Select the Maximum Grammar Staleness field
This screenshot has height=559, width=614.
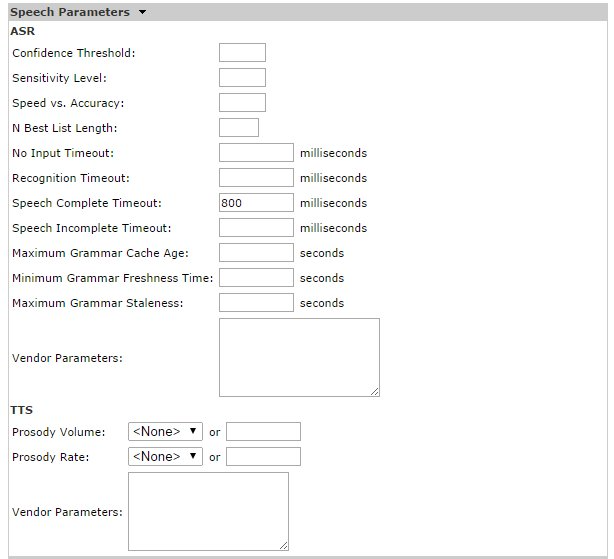point(256,303)
